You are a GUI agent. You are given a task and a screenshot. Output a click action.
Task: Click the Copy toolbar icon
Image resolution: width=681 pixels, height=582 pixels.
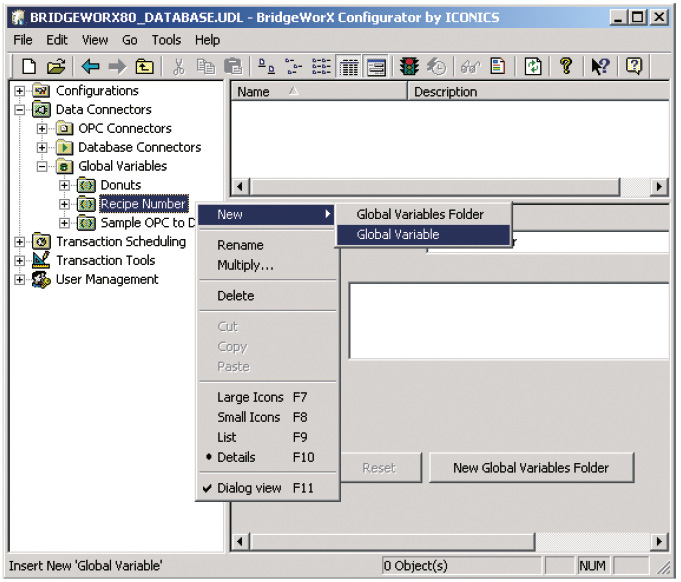[206, 66]
